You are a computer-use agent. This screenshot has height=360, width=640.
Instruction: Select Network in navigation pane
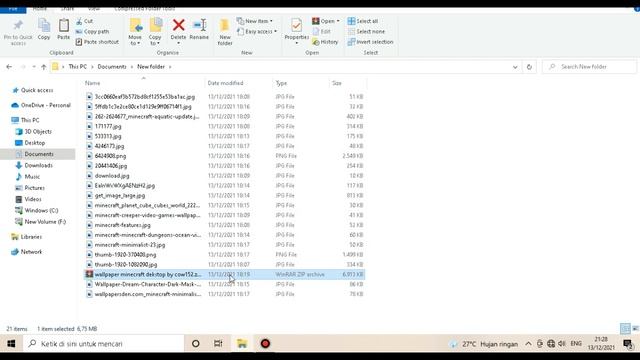(x=27, y=252)
